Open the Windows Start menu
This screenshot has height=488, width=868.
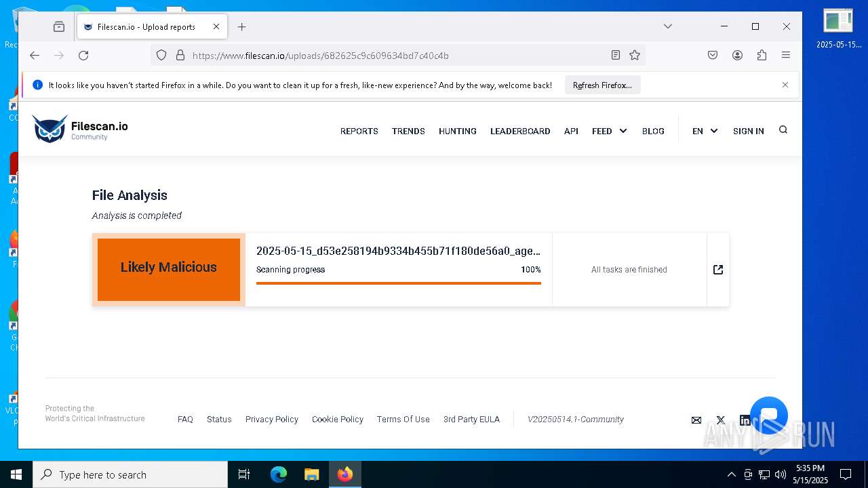(16, 474)
